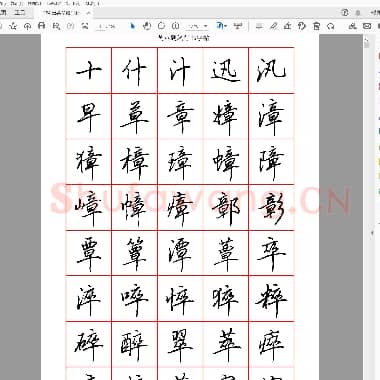380x380 pixels.
Task: Click the character 悴 cell
Action: 180,299
